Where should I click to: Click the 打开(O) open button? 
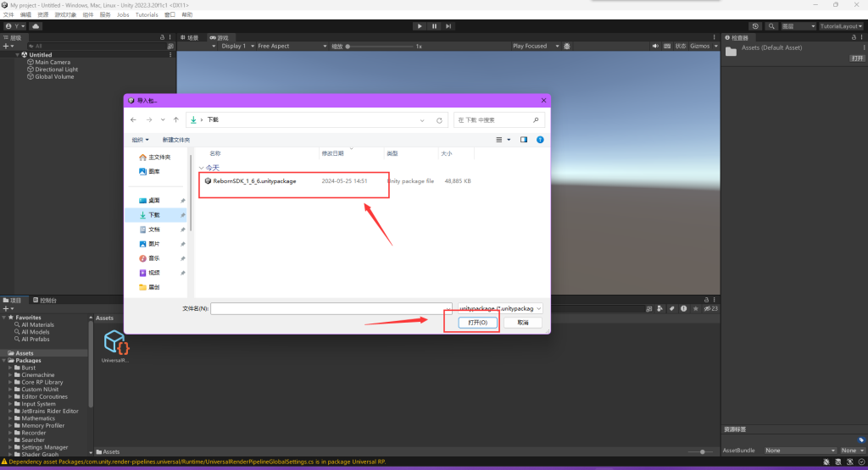click(477, 323)
